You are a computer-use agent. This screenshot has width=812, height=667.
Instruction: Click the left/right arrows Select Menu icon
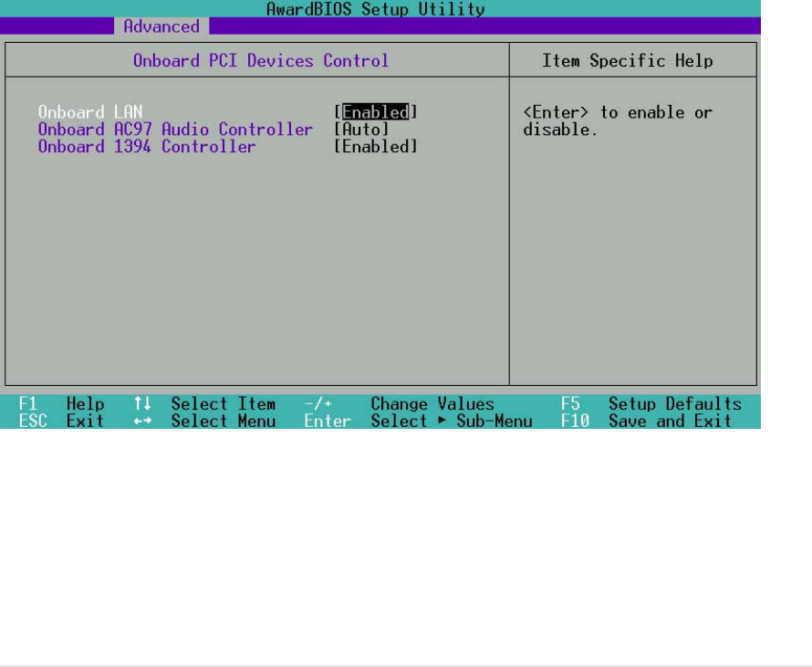(142, 421)
